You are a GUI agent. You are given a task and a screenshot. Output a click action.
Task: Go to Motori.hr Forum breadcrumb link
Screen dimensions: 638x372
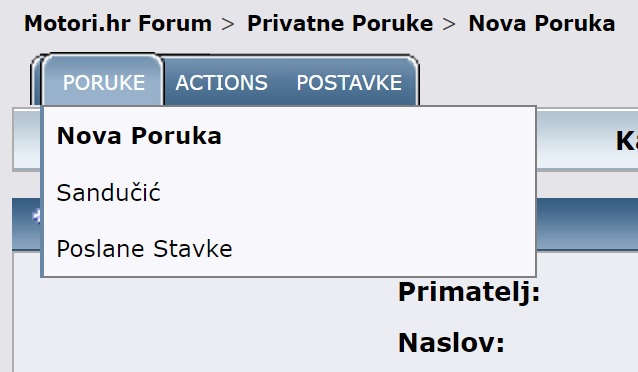pyautogui.click(x=118, y=23)
